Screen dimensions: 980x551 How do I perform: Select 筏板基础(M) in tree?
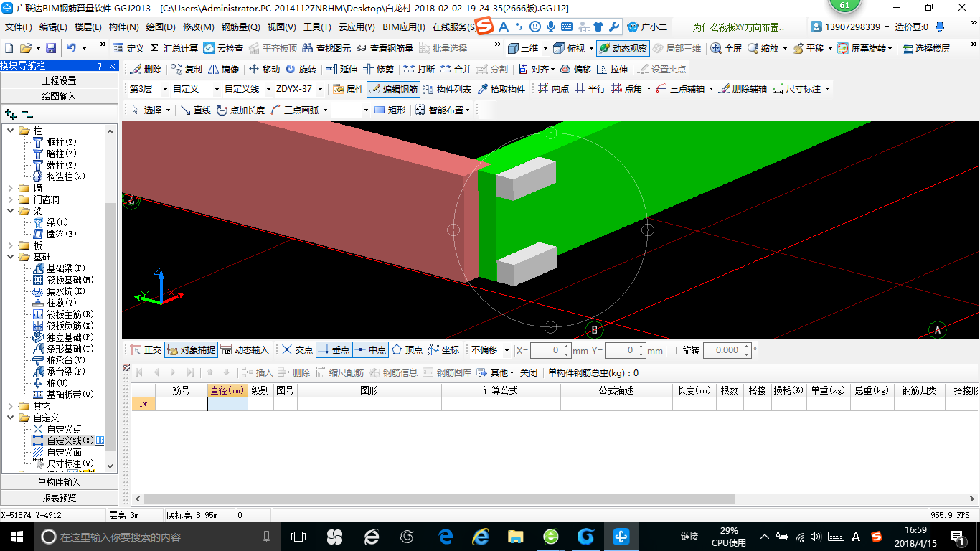tap(70, 280)
